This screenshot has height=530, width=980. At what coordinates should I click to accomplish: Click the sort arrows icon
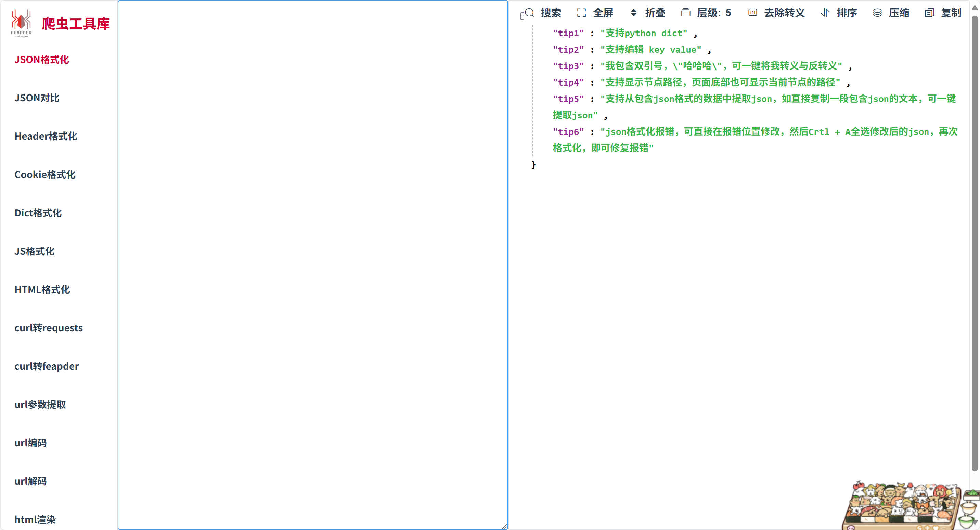(x=825, y=13)
